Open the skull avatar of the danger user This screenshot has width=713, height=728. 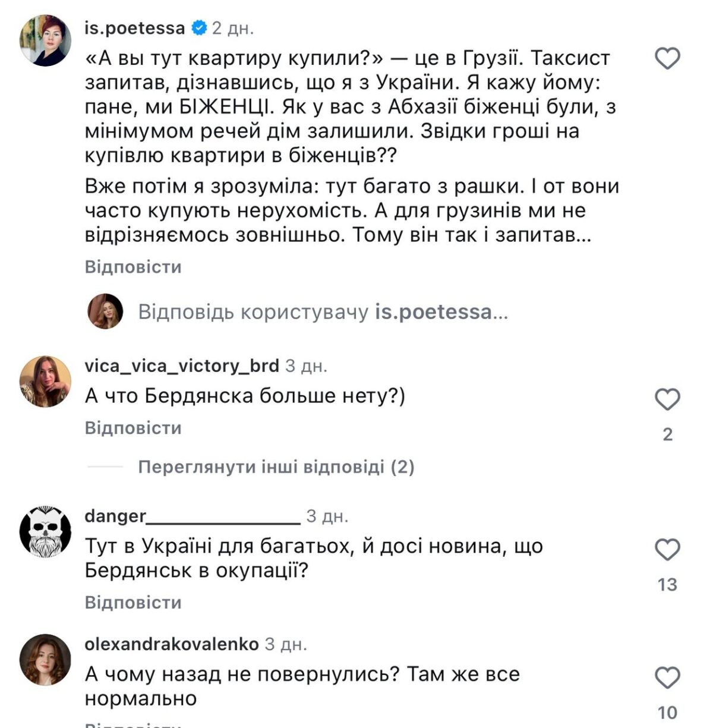tap(45, 532)
